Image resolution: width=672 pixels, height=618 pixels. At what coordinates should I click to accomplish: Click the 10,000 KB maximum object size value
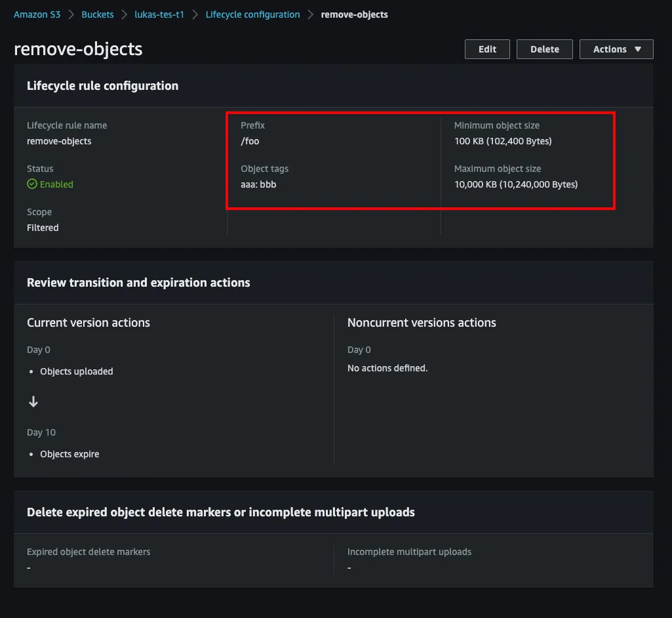[x=515, y=184]
